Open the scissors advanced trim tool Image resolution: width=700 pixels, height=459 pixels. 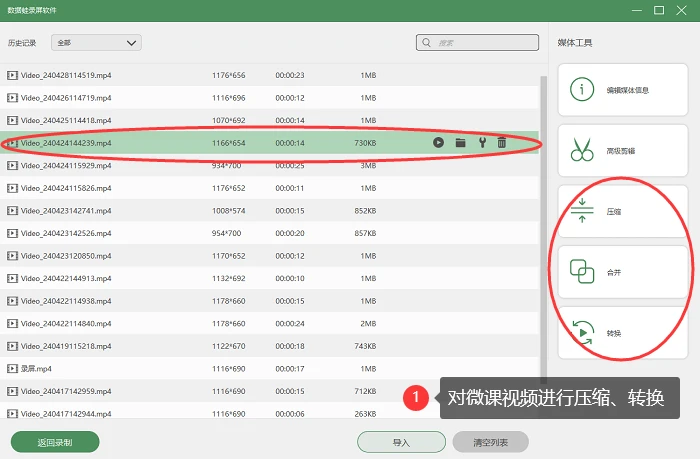coord(623,150)
